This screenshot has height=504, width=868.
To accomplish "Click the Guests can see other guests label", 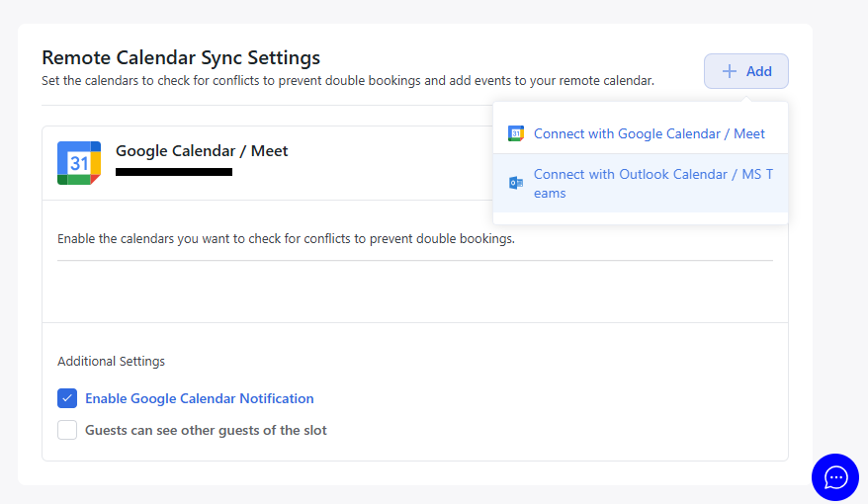I will point(206,430).
